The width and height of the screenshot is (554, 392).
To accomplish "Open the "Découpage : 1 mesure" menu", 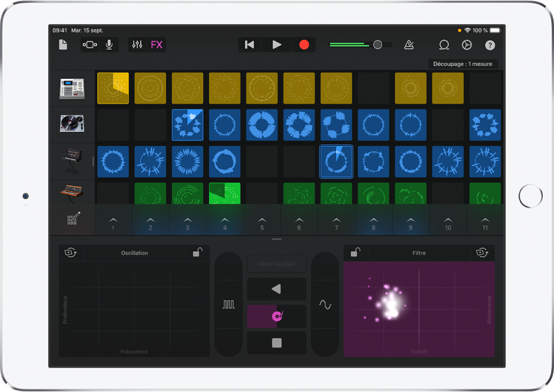I will point(463,64).
